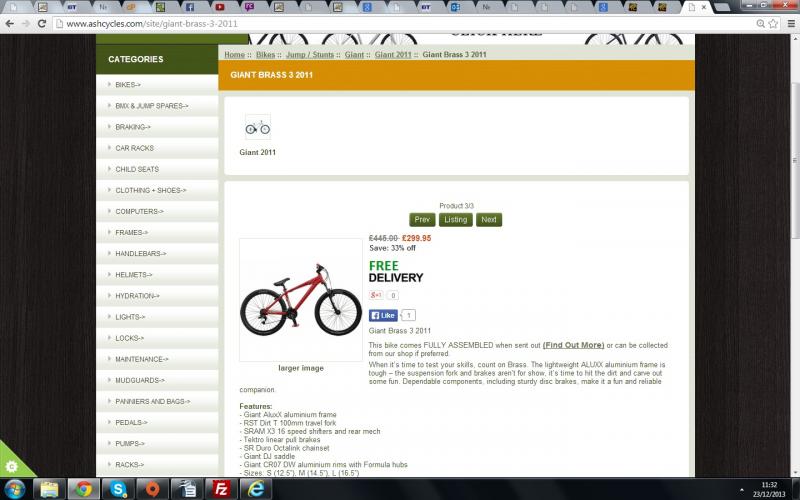Click the Google +1 icon
This screenshot has height=500, width=800.
coord(376,295)
